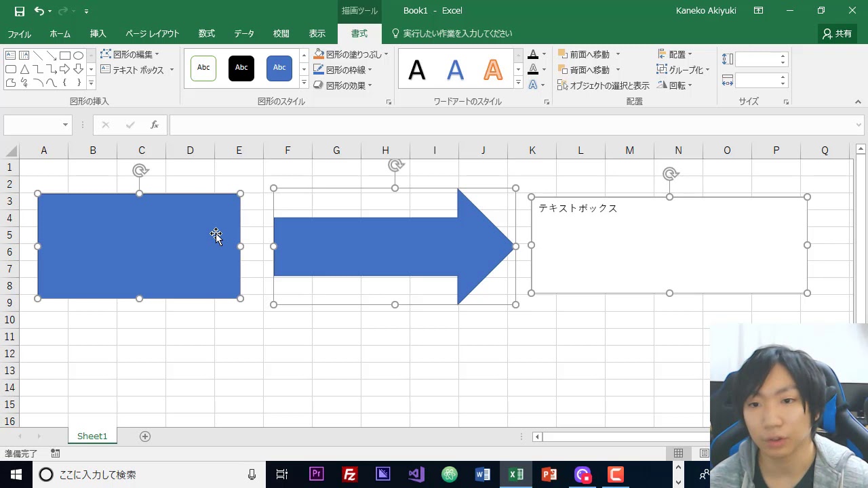Click the insert function fx icon
Screen dimensions: 868x488
[155, 125]
